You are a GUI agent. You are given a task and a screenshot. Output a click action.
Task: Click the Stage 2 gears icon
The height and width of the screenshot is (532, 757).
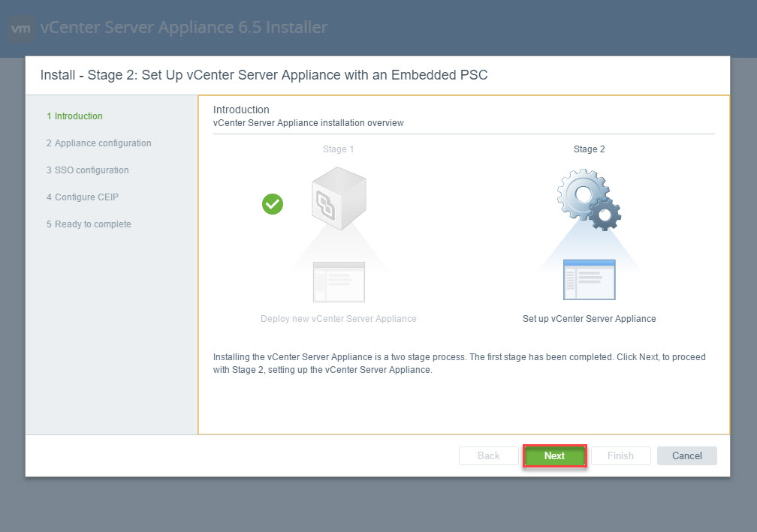589,198
